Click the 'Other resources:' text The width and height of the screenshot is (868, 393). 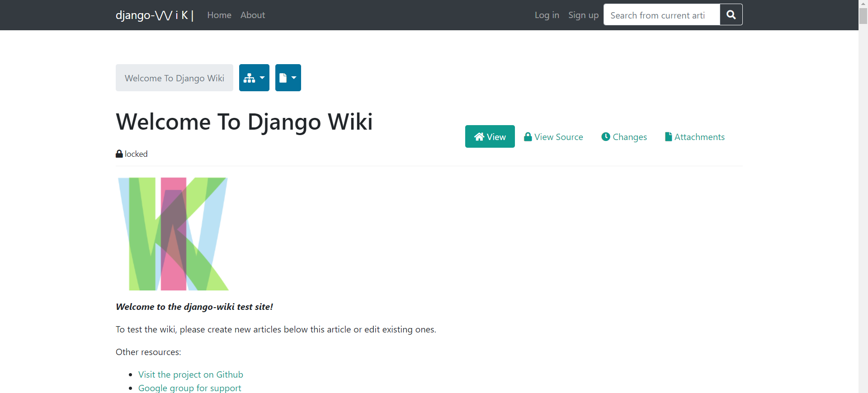(x=148, y=352)
